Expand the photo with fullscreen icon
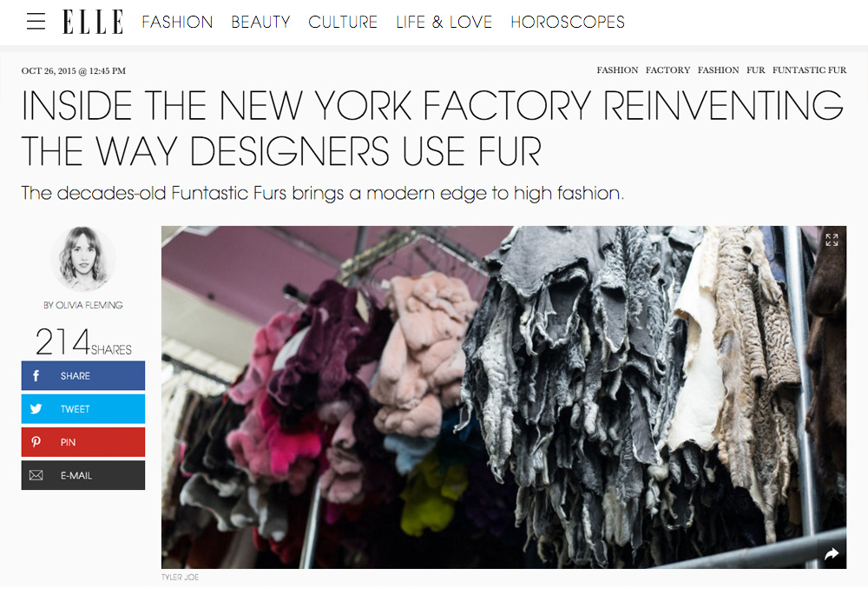Image resolution: width=868 pixels, height=589 pixels. 832,240
